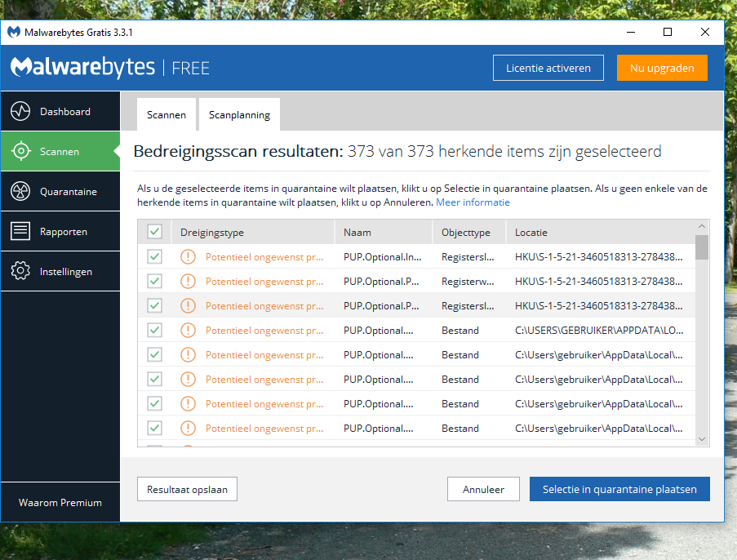Click the 'Malwarebytes Gratis 3.3.1' window title
The image size is (737, 560).
click(x=78, y=33)
